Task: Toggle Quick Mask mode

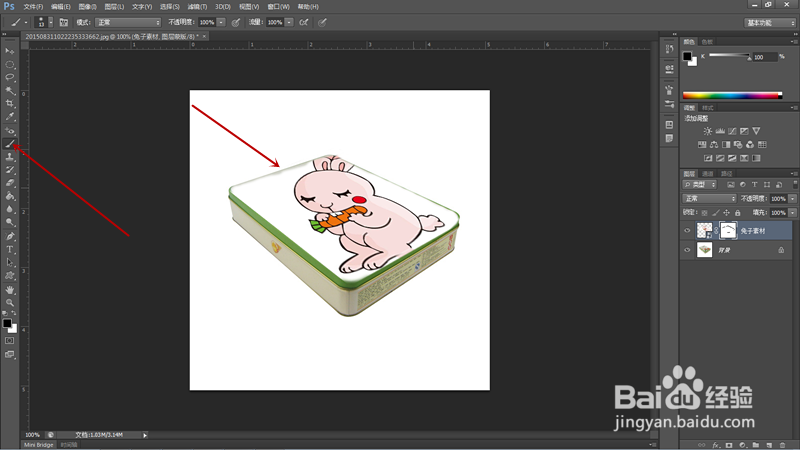Action: [x=10, y=341]
